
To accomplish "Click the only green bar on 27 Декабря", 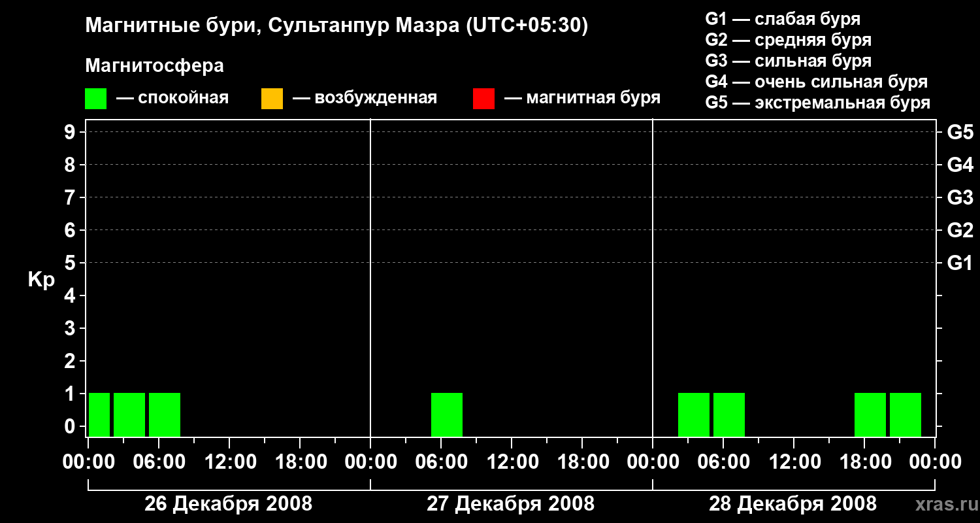I will (447, 415).
